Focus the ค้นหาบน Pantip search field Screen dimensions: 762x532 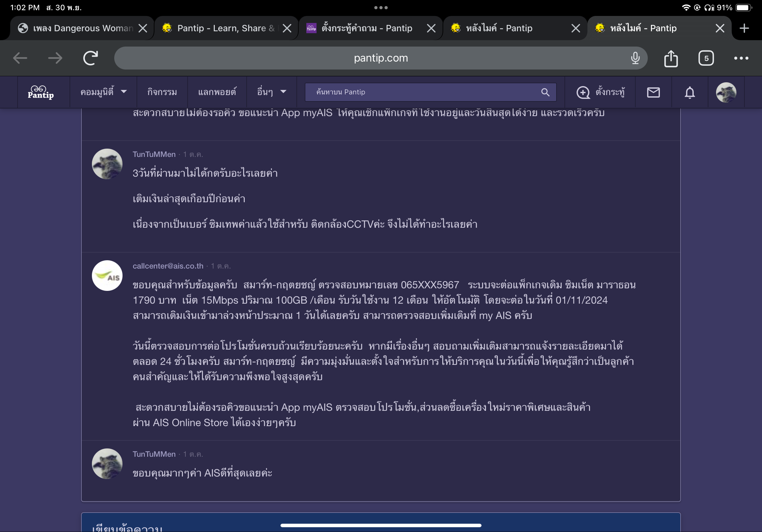pyautogui.click(x=430, y=92)
